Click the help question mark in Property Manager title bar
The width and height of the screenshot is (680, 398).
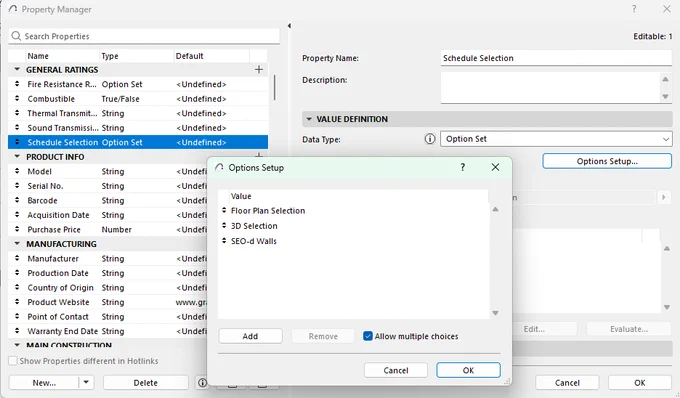coord(634,9)
